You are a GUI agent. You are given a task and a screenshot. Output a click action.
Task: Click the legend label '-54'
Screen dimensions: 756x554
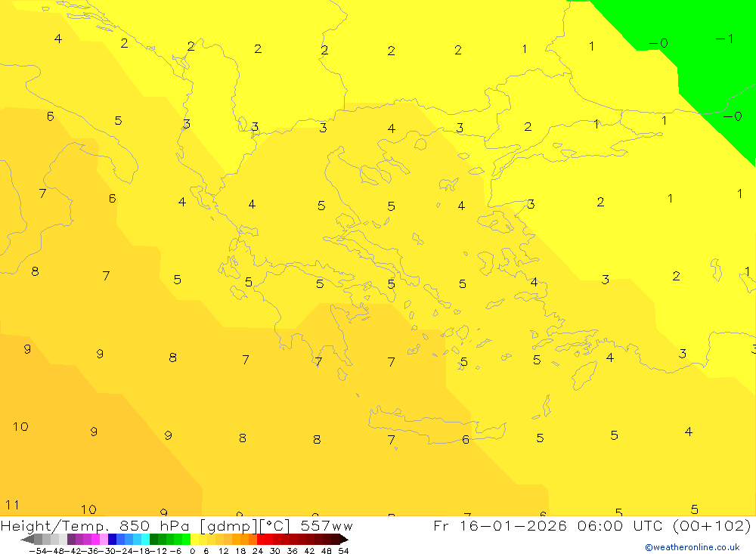(x=38, y=551)
